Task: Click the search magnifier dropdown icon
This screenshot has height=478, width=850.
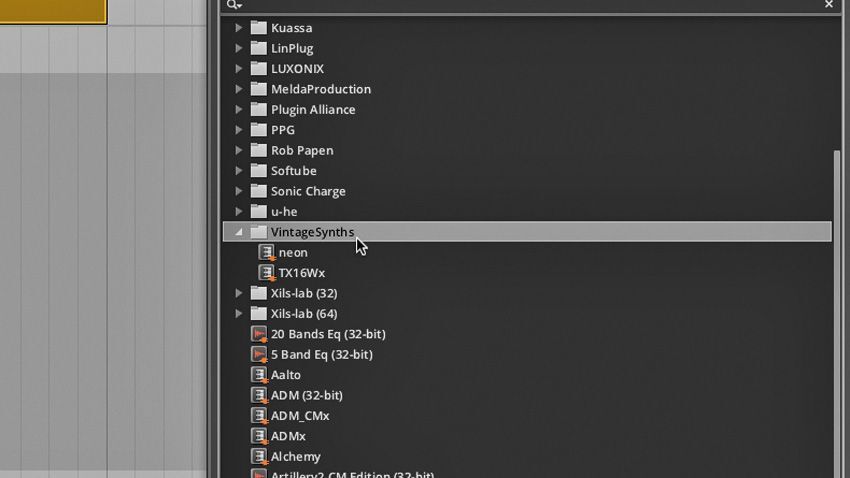Action: tap(234, 5)
